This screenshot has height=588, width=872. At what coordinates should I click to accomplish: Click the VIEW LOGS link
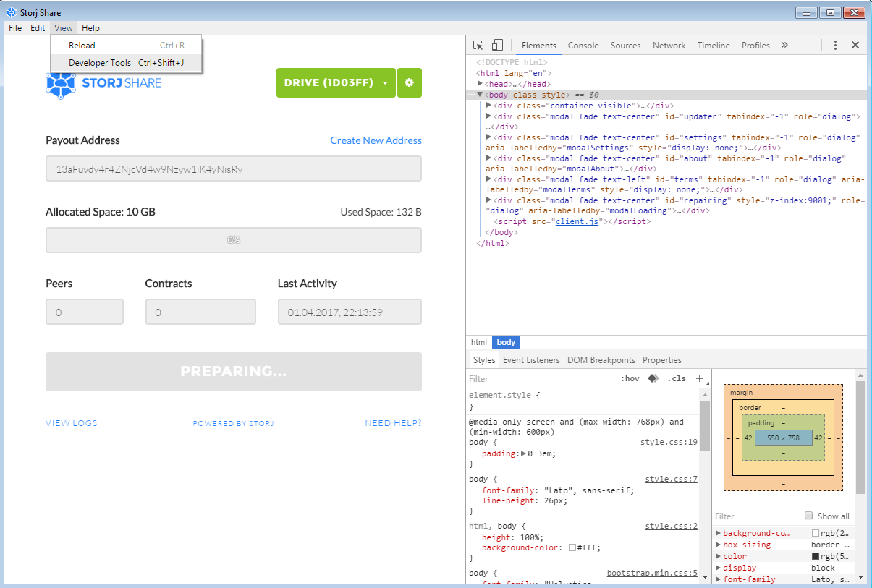(72, 423)
